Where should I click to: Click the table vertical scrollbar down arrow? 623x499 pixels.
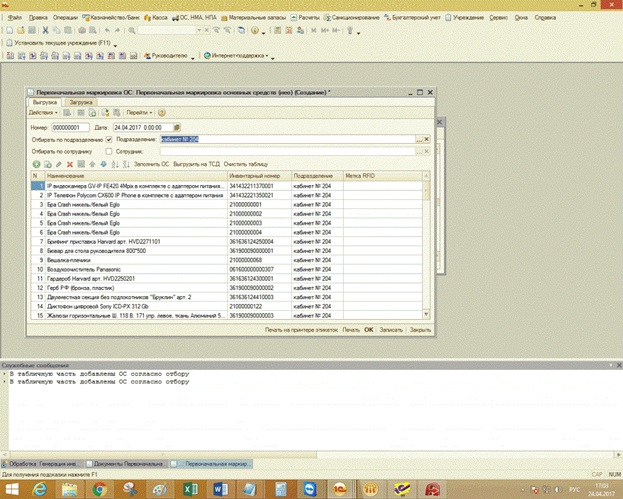point(426,315)
